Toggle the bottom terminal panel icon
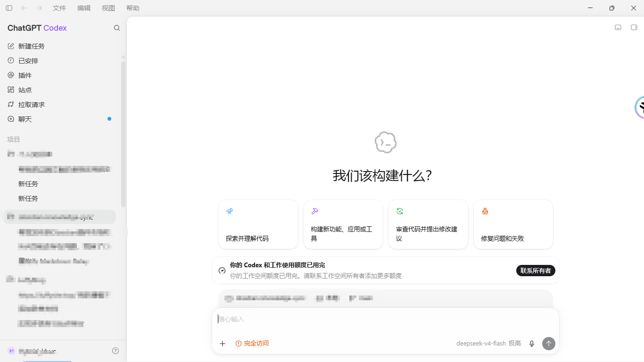Image resolution: width=644 pixels, height=362 pixels. pos(618,27)
